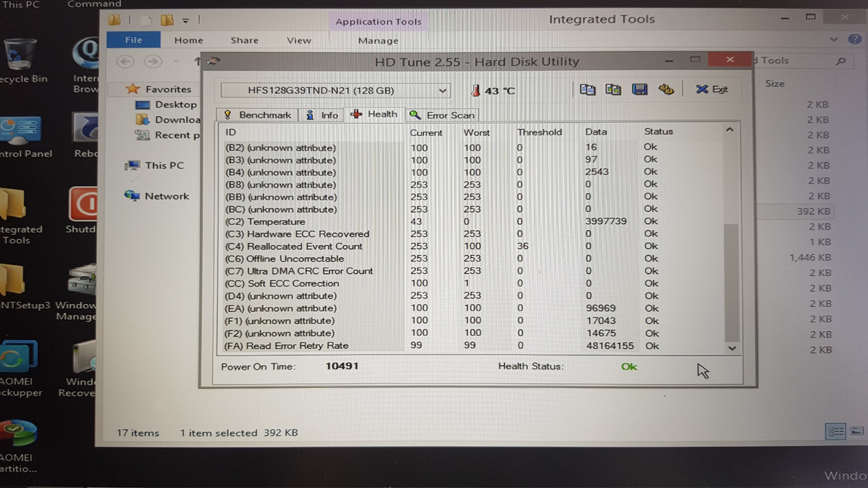Select Recent places in the navigation pane
The width and height of the screenshot is (868, 488).
pyautogui.click(x=167, y=135)
